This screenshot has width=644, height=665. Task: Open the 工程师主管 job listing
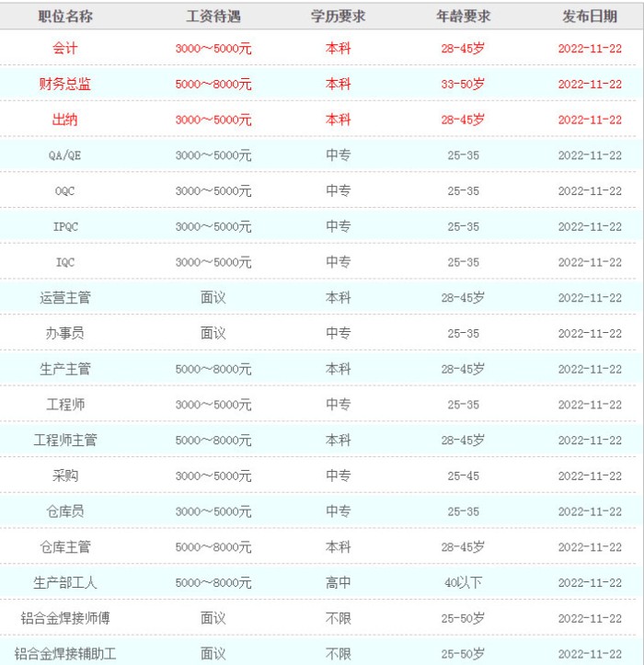click(x=65, y=441)
